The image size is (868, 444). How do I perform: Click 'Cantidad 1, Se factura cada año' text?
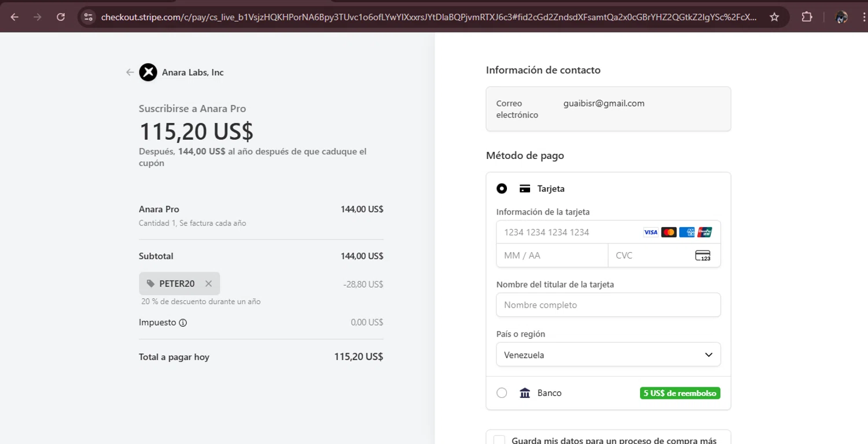(x=193, y=223)
